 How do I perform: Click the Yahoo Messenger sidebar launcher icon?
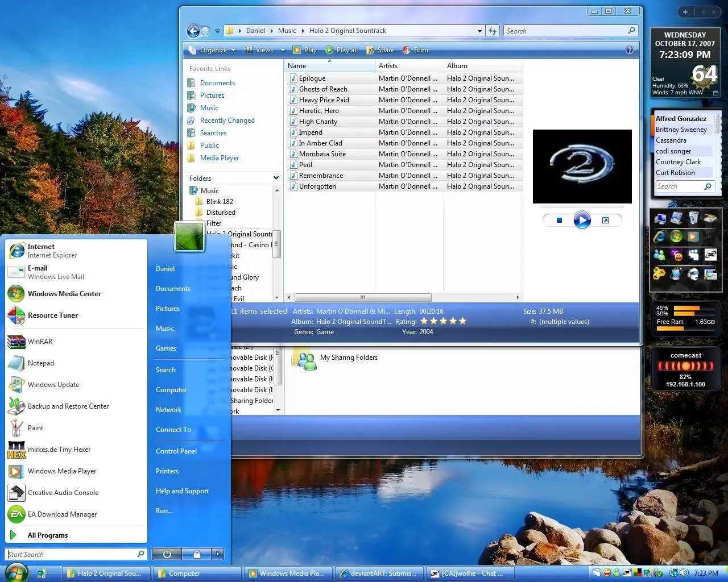pos(676,255)
